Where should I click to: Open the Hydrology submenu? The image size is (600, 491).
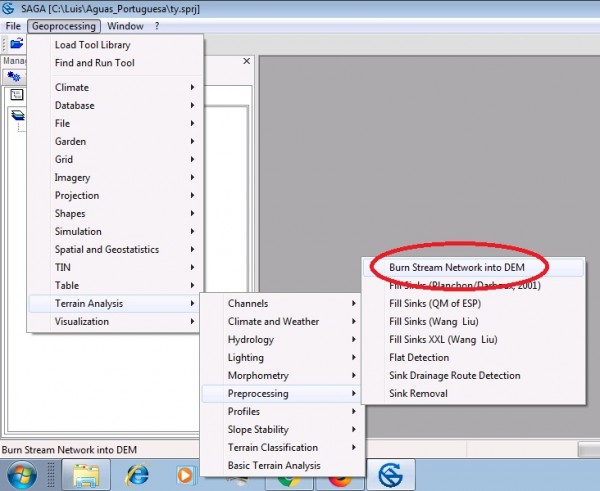[282, 339]
